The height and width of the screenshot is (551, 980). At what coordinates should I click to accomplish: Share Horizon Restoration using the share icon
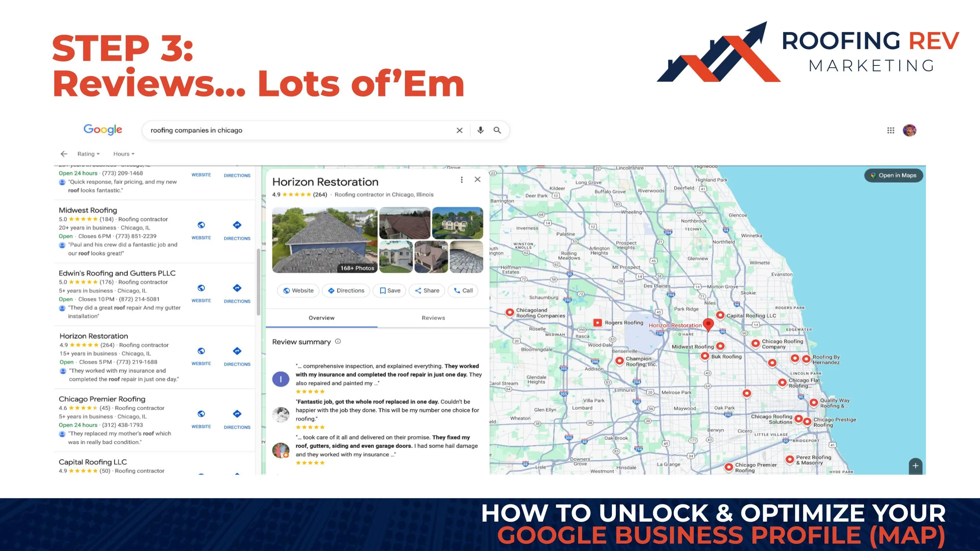click(426, 290)
